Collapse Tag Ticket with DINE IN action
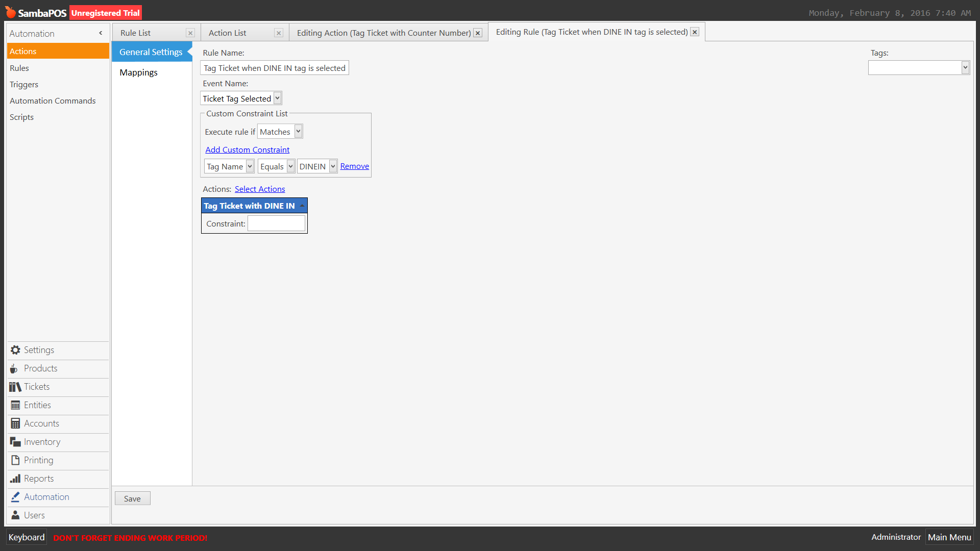Viewport: 980px width, 551px height. coord(302,206)
